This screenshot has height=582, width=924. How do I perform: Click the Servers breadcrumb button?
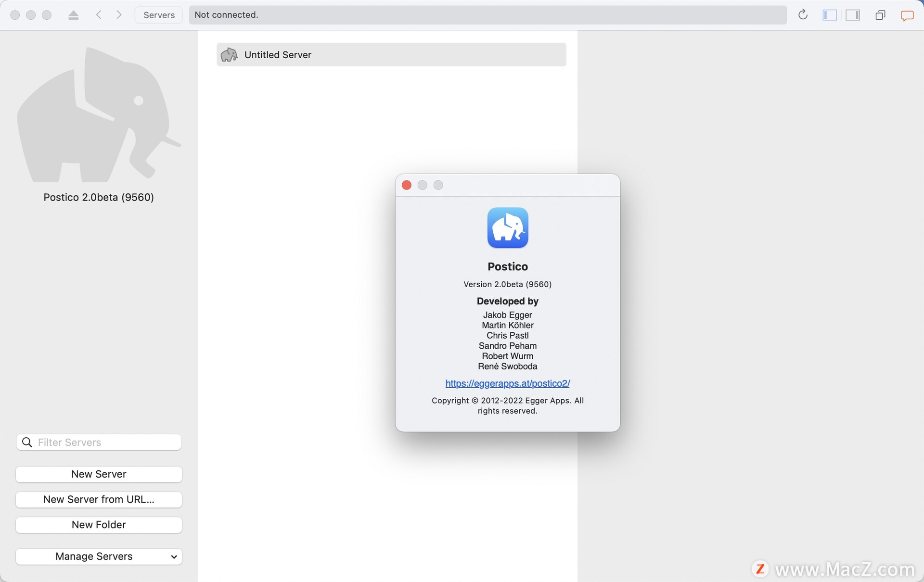(159, 15)
